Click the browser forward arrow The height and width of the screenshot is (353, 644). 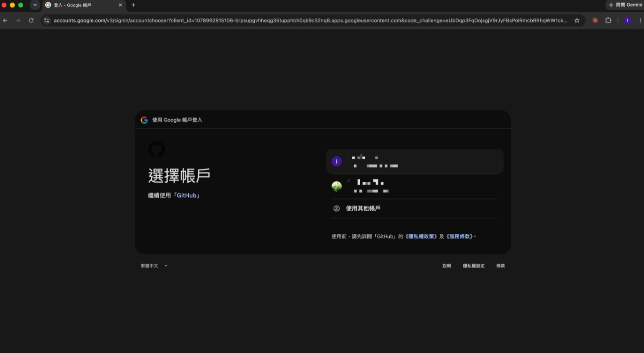point(18,20)
